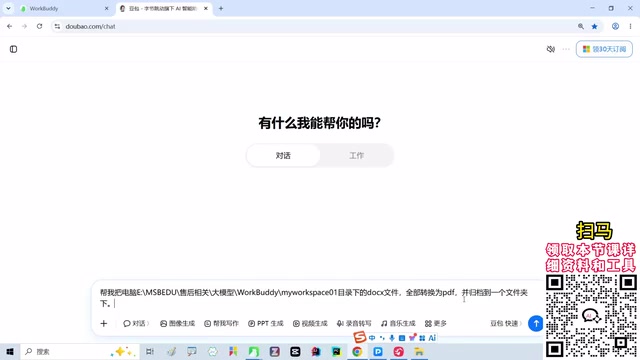
Task: Switch to the 工作 mode tab
Action: coord(356,156)
